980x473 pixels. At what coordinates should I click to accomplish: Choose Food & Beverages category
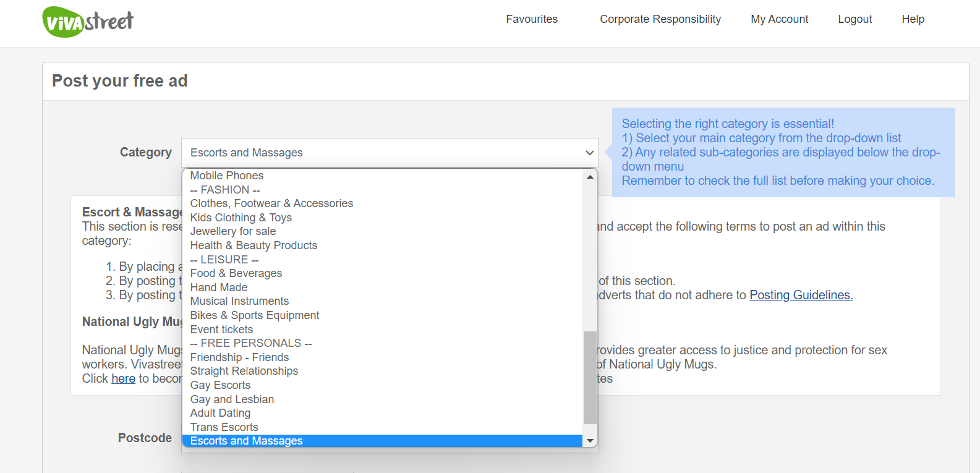click(382, 273)
